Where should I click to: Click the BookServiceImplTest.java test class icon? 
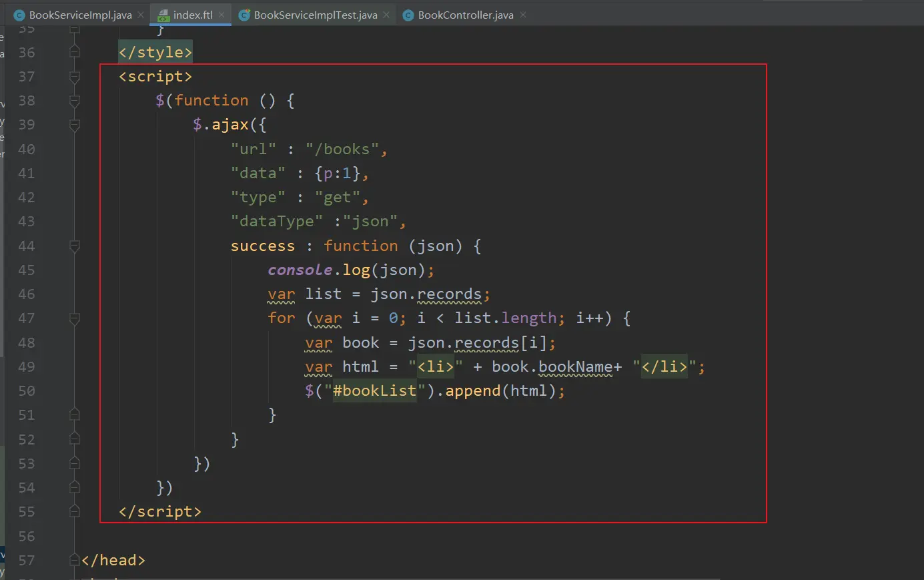click(244, 15)
